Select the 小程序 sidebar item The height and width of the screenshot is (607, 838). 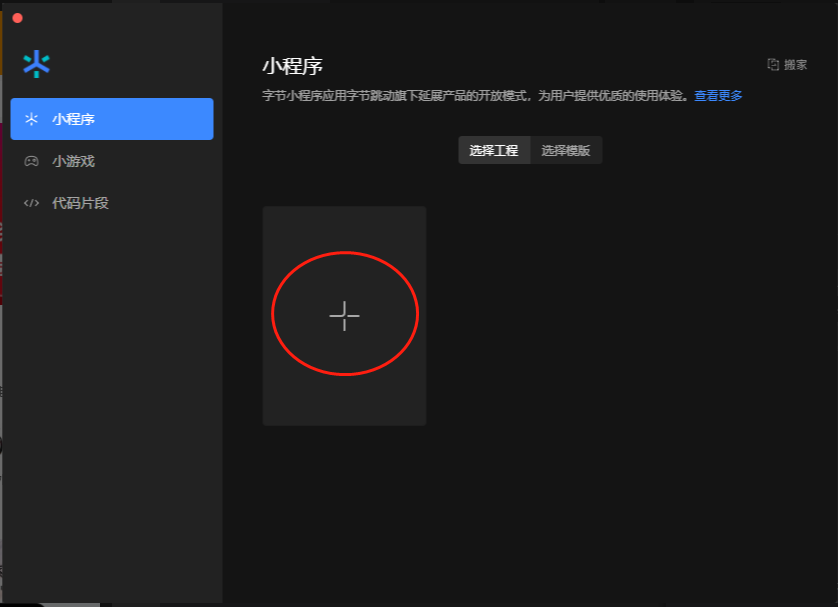tap(111, 119)
